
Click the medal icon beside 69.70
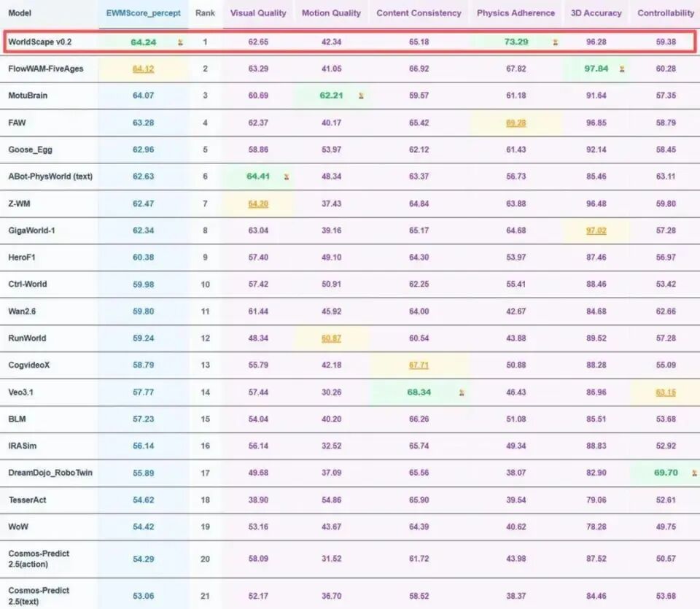pyautogui.click(x=693, y=473)
